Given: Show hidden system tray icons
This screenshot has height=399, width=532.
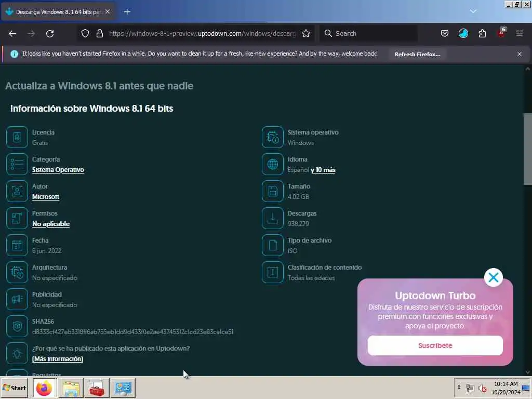Looking at the screenshot, I should click(x=459, y=388).
